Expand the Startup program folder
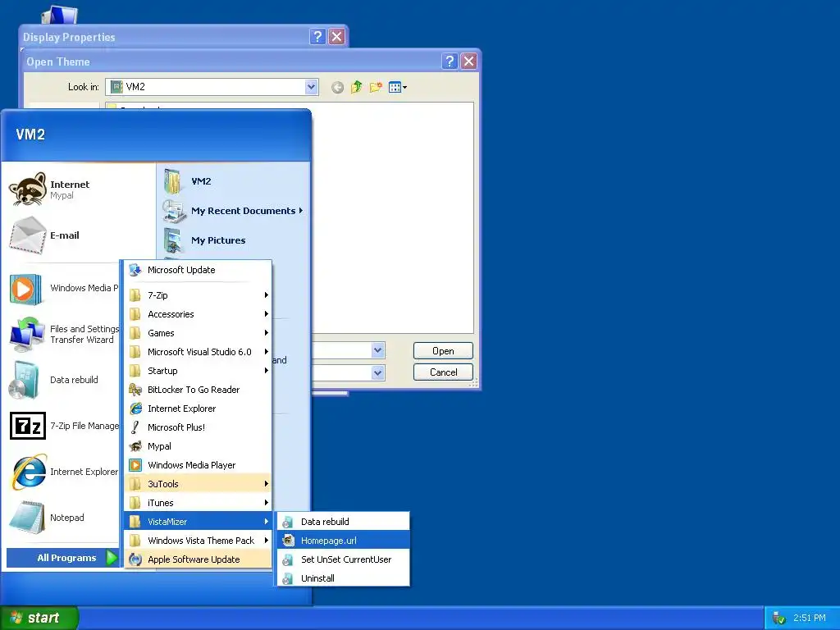840x630 pixels. 198,371
